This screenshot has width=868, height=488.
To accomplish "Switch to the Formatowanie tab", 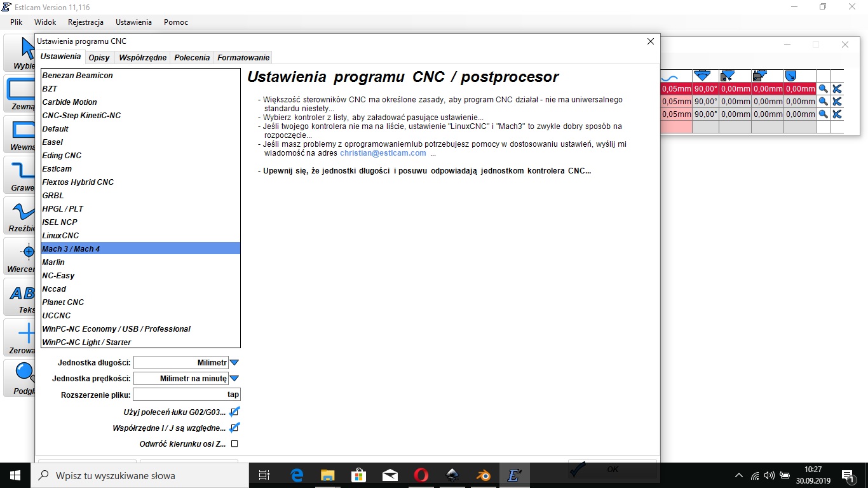I will [x=243, y=57].
